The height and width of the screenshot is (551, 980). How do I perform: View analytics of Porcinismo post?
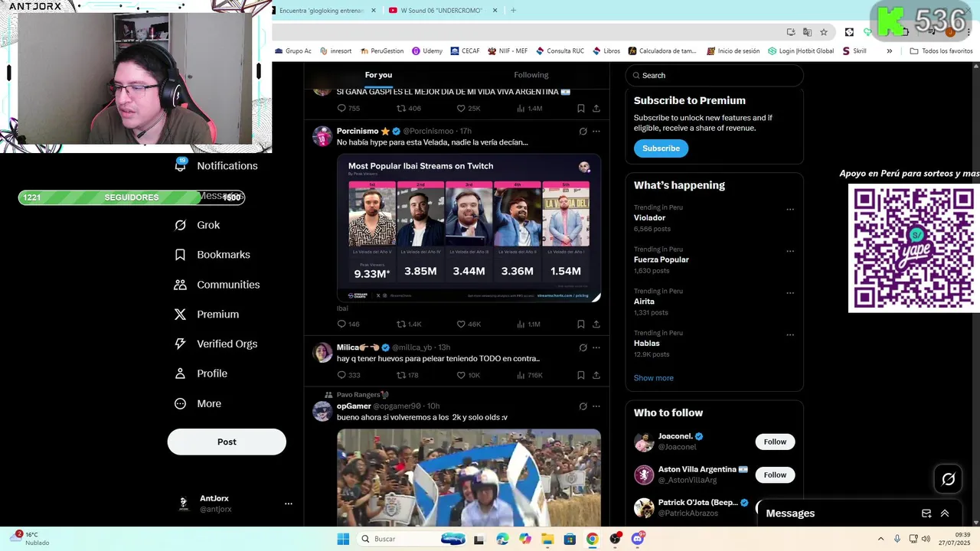(x=528, y=324)
